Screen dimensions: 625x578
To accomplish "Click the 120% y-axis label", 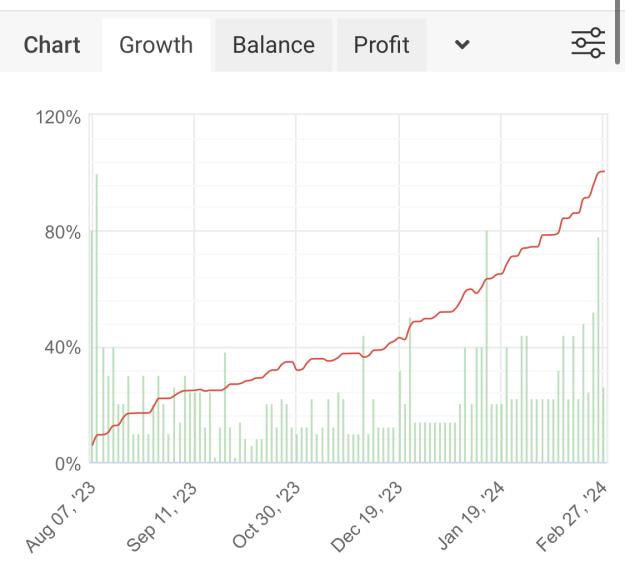I will pyautogui.click(x=58, y=118).
